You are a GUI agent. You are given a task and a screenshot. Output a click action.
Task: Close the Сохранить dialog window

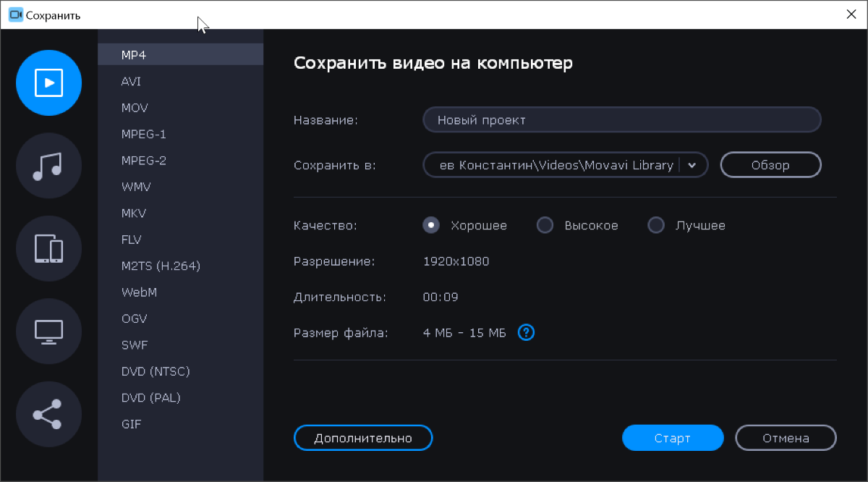pyautogui.click(x=851, y=14)
